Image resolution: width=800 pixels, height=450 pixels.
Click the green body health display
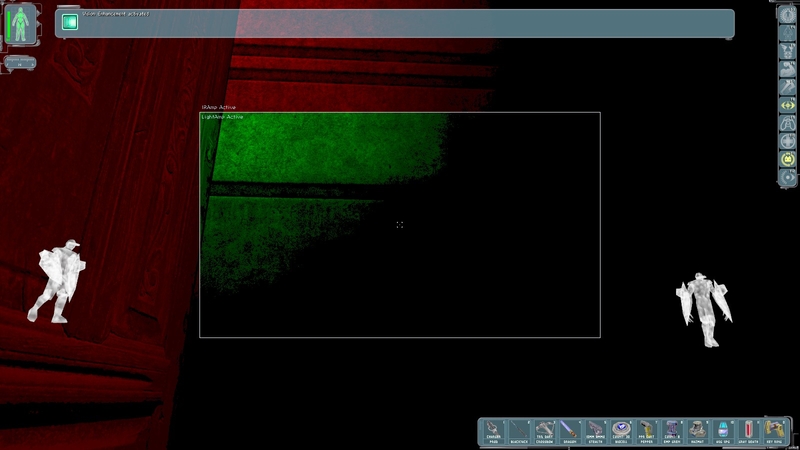tap(22, 24)
